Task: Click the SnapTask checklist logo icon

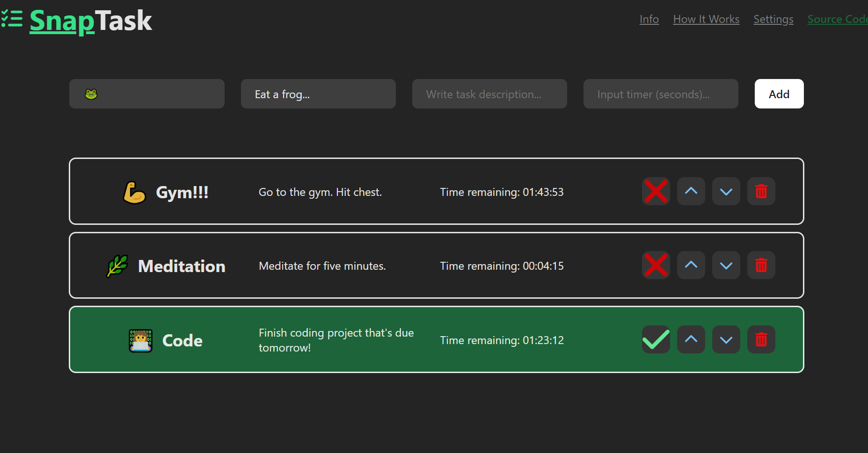Action: (12, 19)
